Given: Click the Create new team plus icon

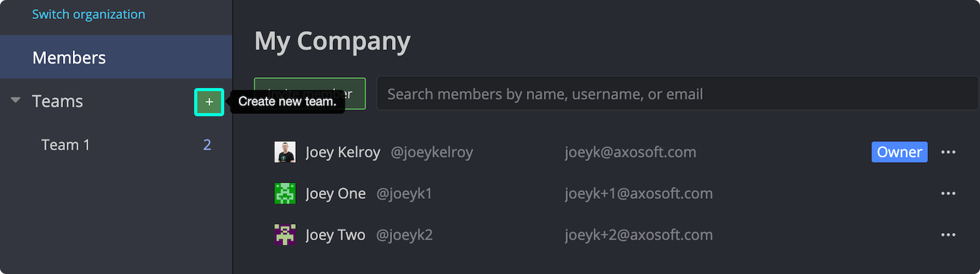Looking at the screenshot, I should (x=209, y=102).
